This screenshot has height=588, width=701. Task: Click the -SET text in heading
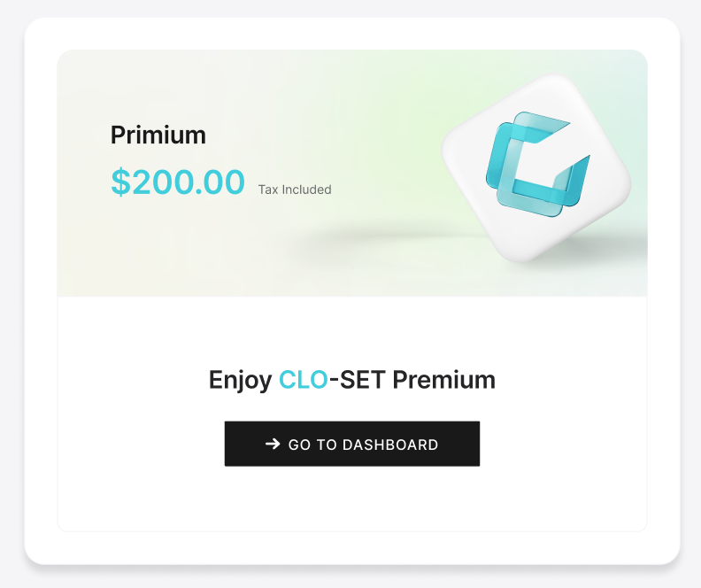click(358, 380)
